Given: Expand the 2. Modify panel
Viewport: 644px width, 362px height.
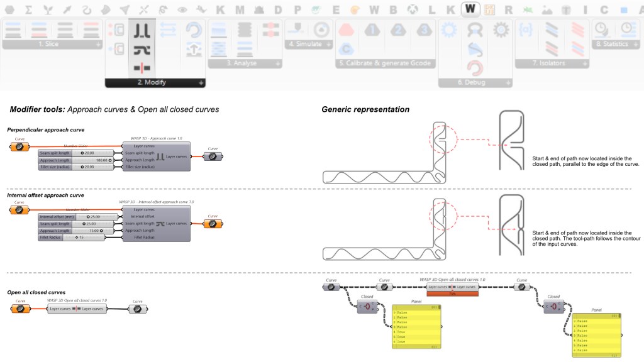Looking at the screenshot, I should [x=201, y=82].
